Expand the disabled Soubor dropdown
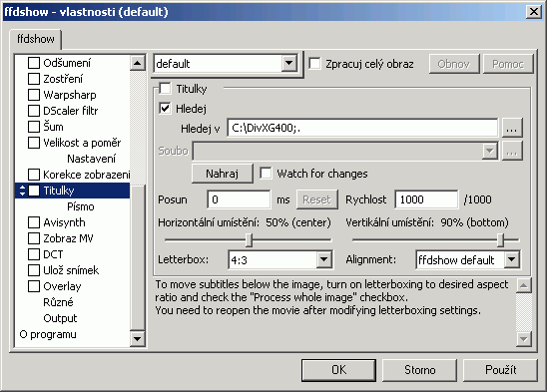 click(x=490, y=151)
